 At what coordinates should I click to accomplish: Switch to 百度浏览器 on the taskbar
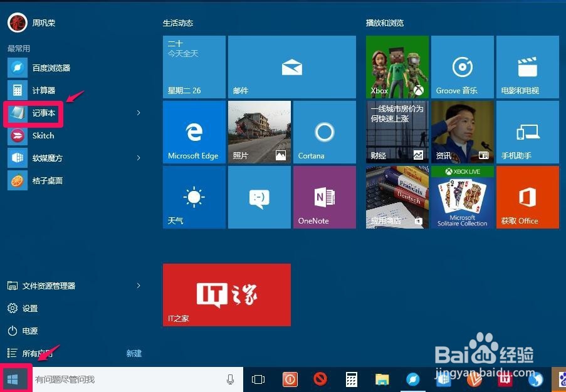point(413,379)
